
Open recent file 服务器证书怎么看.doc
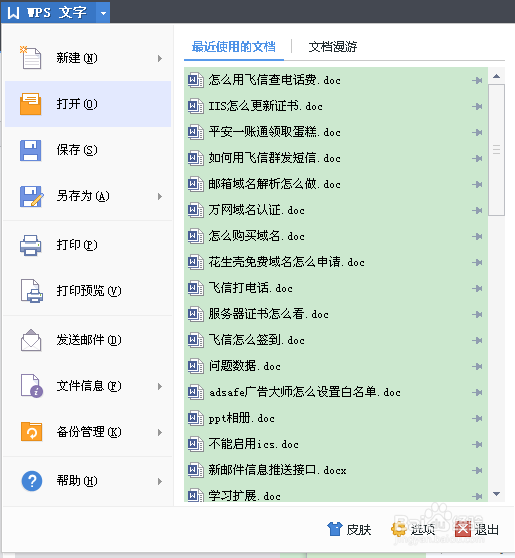click(x=336, y=314)
